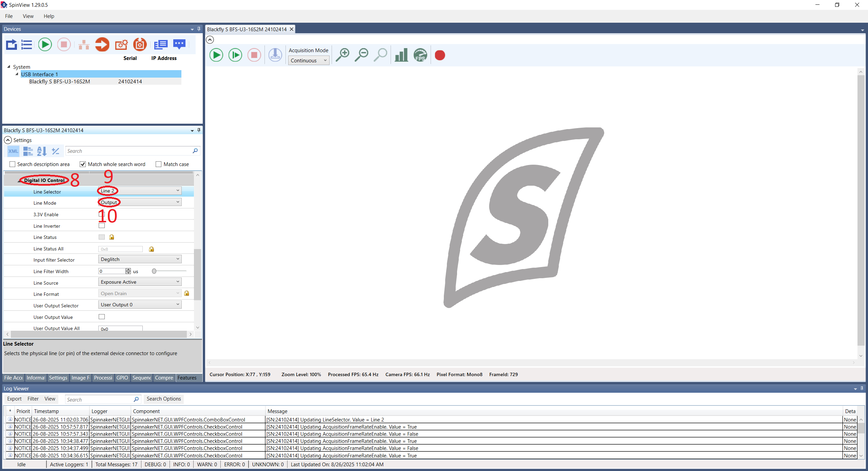868x471 pixels.
Task: Enable Search description area checkbox
Action: [13, 164]
